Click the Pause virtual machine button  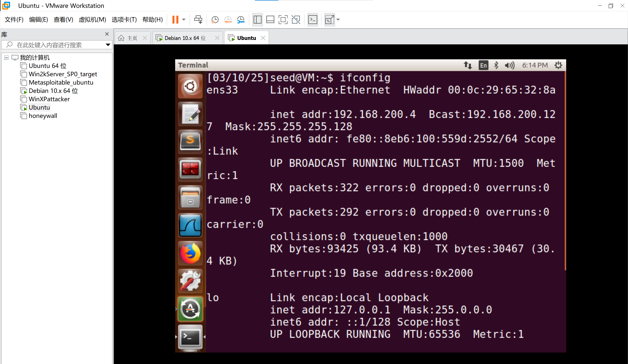click(175, 19)
